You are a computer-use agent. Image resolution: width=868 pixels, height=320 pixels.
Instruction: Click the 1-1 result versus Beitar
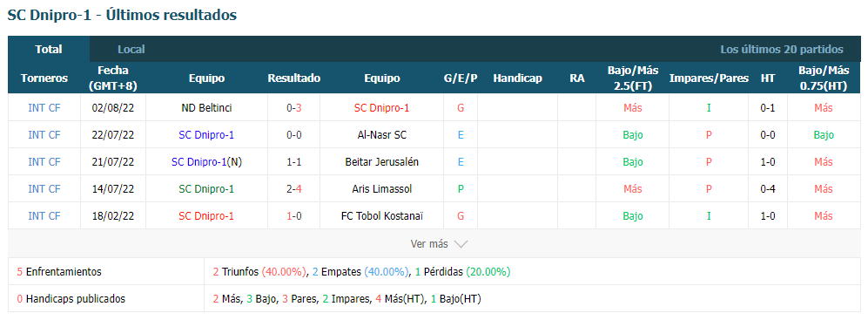[294, 162]
